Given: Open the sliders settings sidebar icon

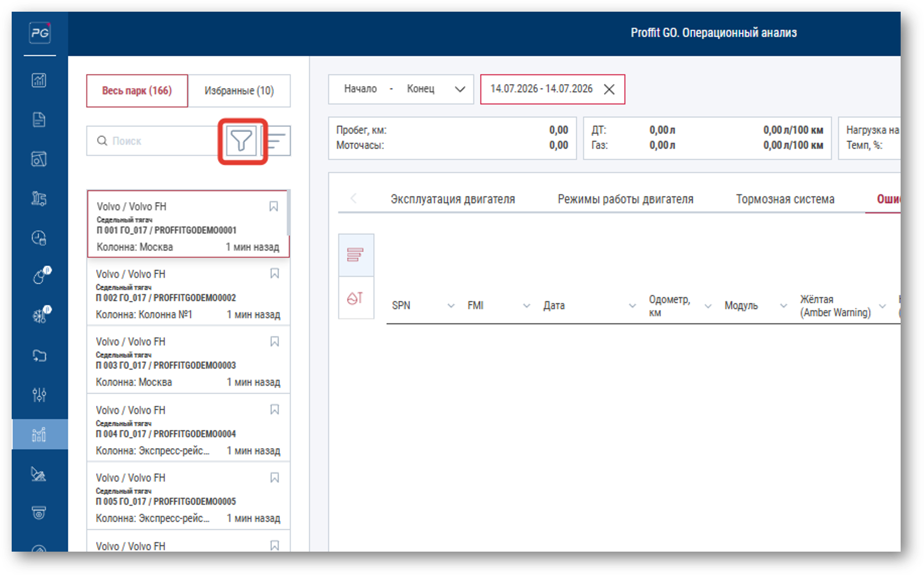Looking at the screenshot, I should (x=39, y=395).
